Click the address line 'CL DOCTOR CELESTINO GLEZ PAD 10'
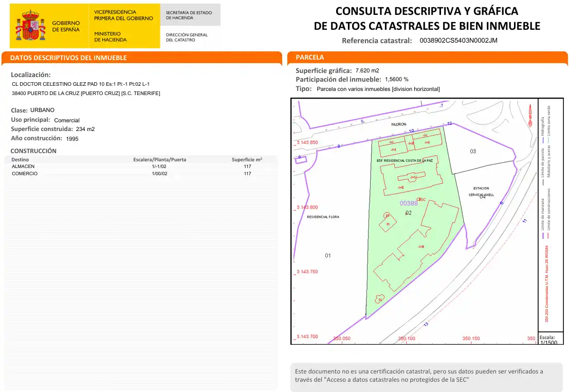Image resolution: width=569 pixels, height=392 pixels. coord(81,84)
